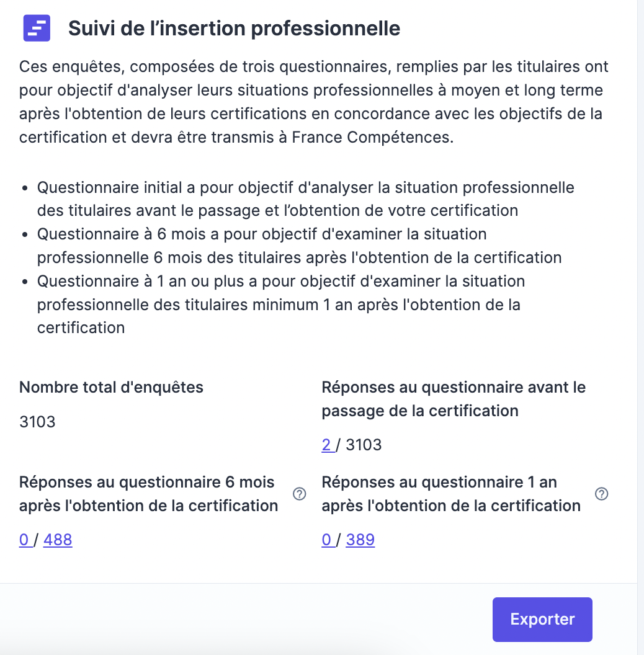
Task: Click the "Réponses au questionnaire 6 mois" label
Action: pyautogui.click(x=148, y=494)
